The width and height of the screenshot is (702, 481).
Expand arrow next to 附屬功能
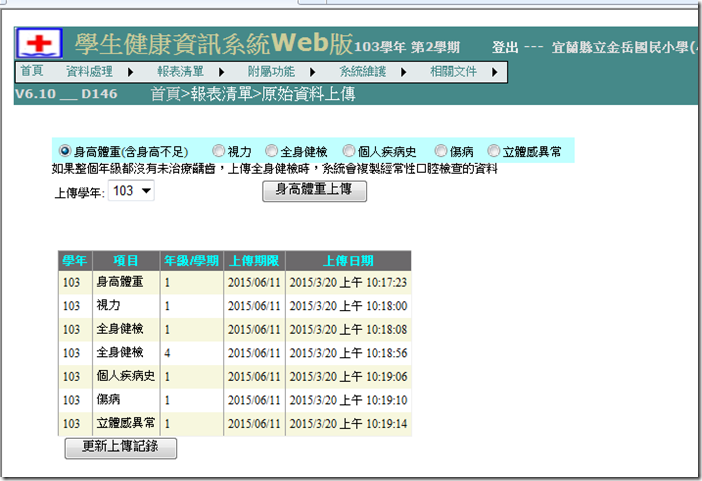click(x=312, y=72)
